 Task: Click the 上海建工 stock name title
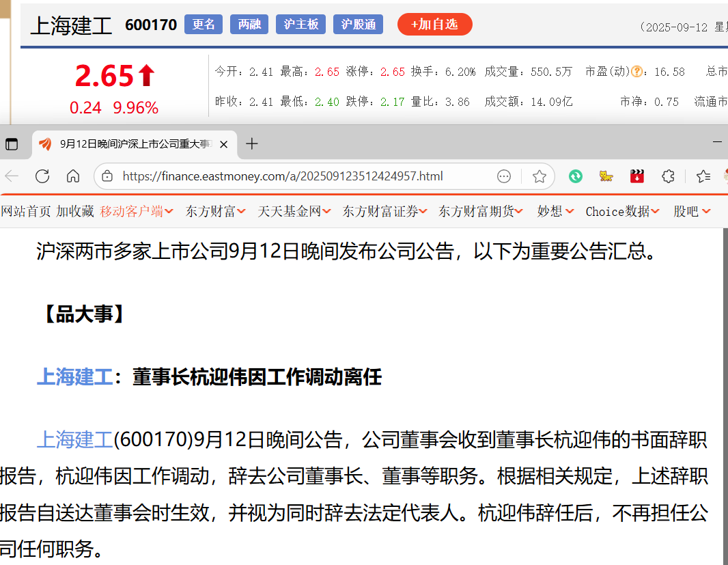(71, 25)
